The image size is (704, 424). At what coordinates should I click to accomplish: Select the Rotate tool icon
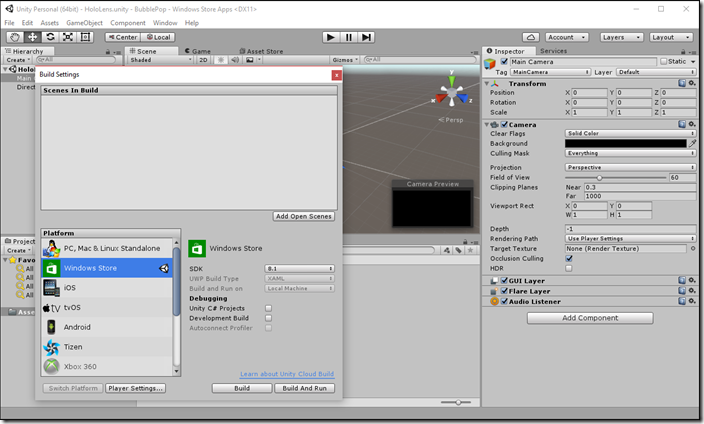pyautogui.click(x=50, y=37)
